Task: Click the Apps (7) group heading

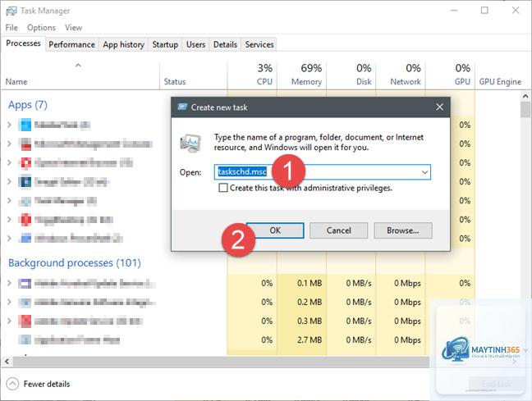Action: coord(28,105)
